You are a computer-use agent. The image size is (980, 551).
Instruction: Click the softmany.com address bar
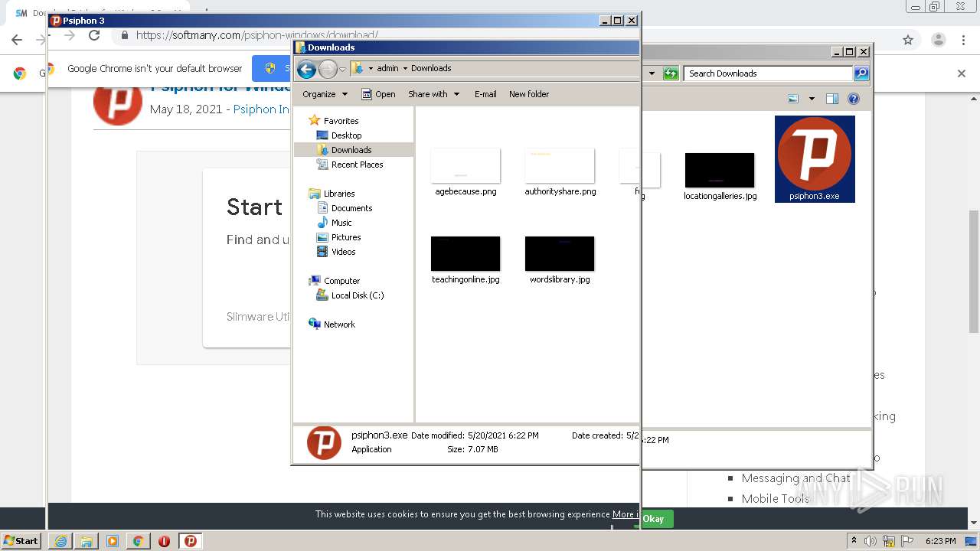coord(256,35)
